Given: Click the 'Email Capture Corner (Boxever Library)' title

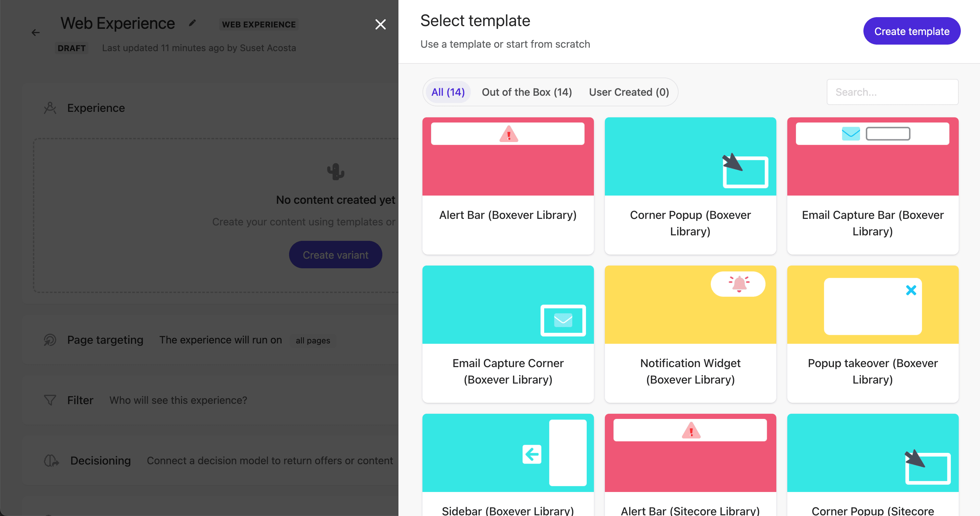Looking at the screenshot, I should tap(508, 371).
